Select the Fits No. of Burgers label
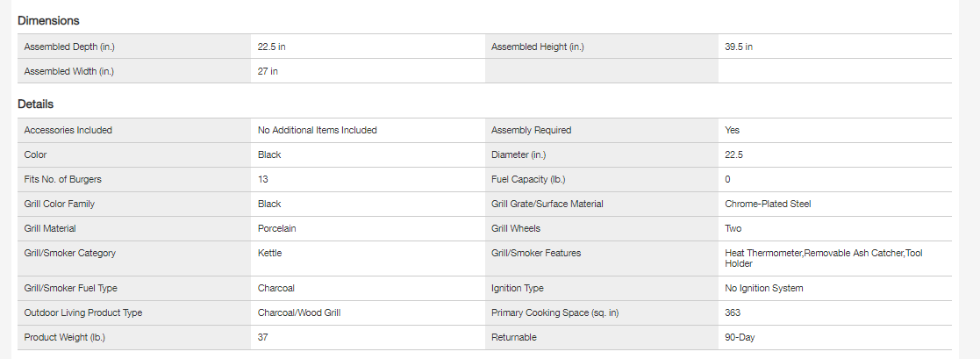This screenshot has width=980, height=359. pos(63,179)
